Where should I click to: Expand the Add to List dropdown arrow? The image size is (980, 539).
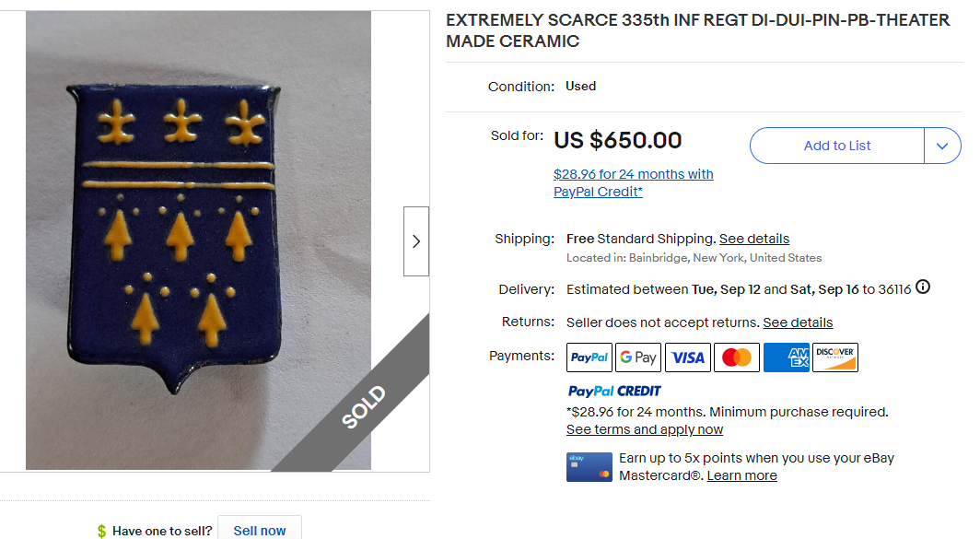pos(942,146)
